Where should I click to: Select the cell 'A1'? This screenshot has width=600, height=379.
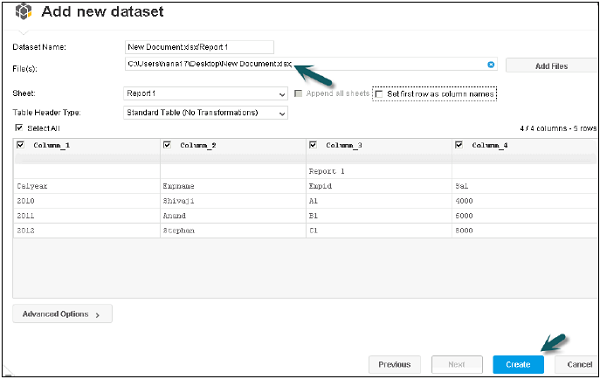coord(379,201)
